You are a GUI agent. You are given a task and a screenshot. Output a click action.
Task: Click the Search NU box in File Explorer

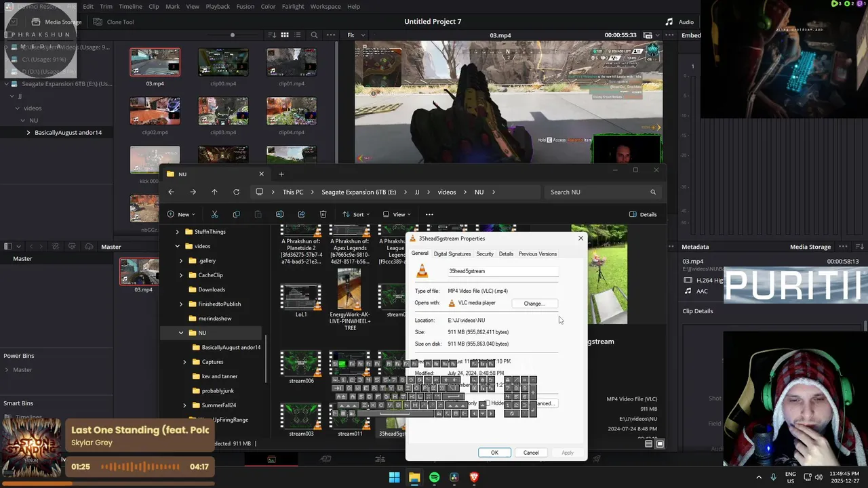(x=602, y=192)
